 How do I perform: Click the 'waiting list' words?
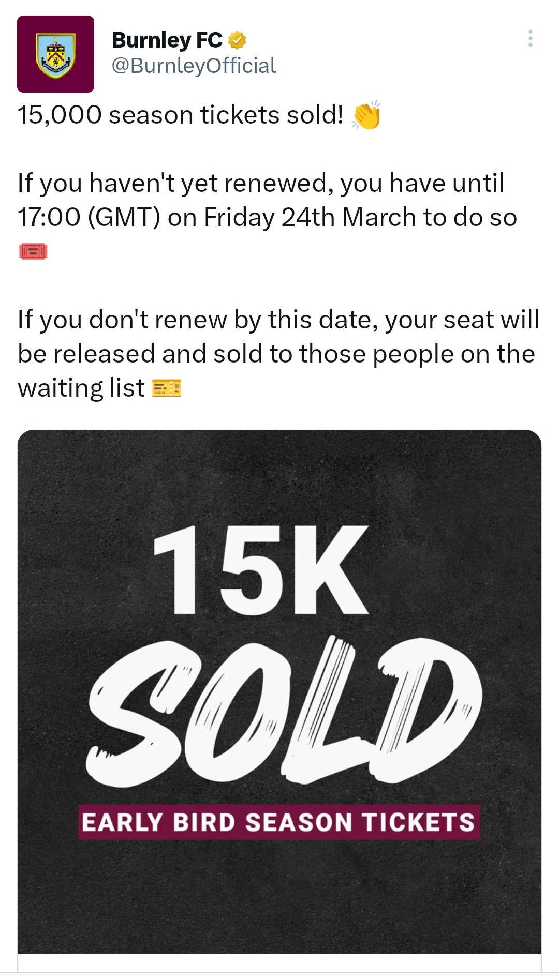click(81, 388)
